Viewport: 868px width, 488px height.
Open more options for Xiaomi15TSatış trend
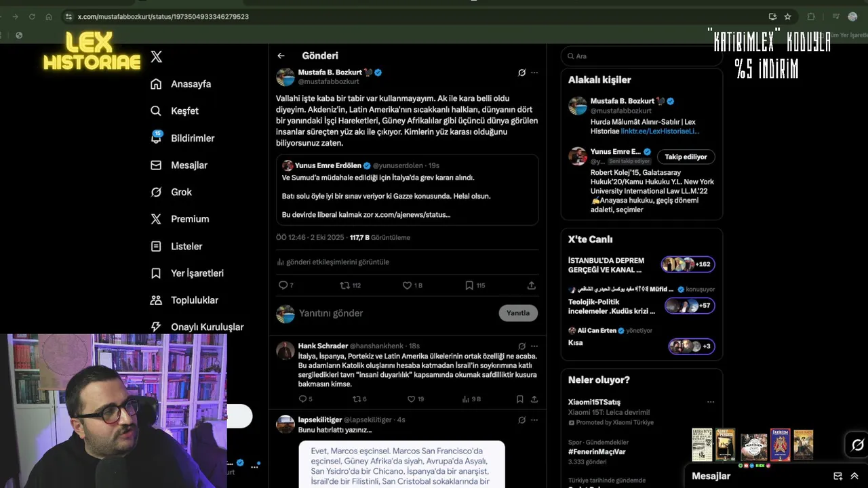point(711,402)
